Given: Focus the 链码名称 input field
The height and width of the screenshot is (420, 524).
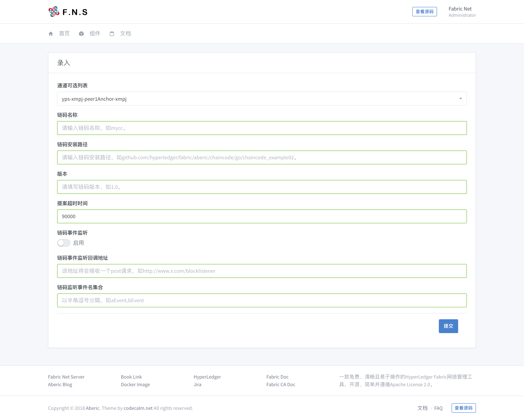Looking at the screenshot, I should click(x=261, y=128).
